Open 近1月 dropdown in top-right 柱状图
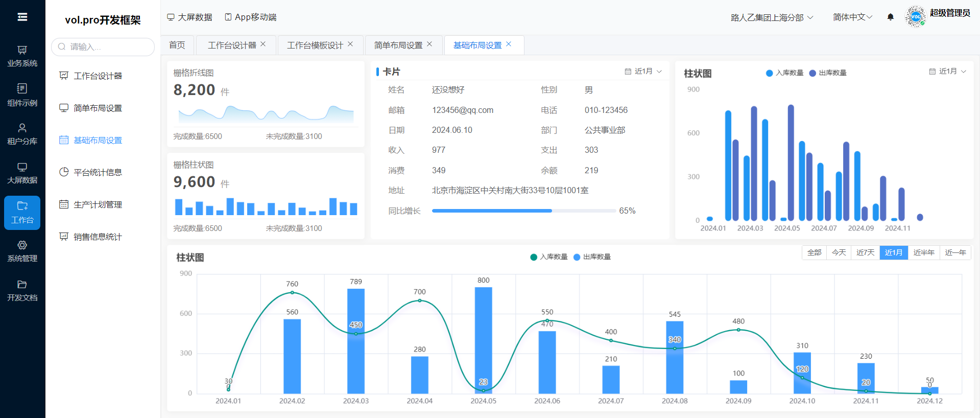This screenshot has width=980, height=418. click(x=948, y=72)
